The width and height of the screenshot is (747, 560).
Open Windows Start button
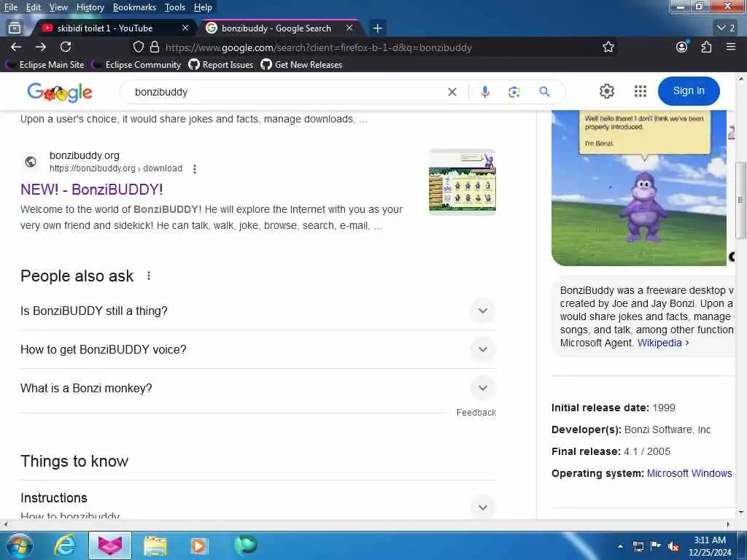[x=19, y=545]
